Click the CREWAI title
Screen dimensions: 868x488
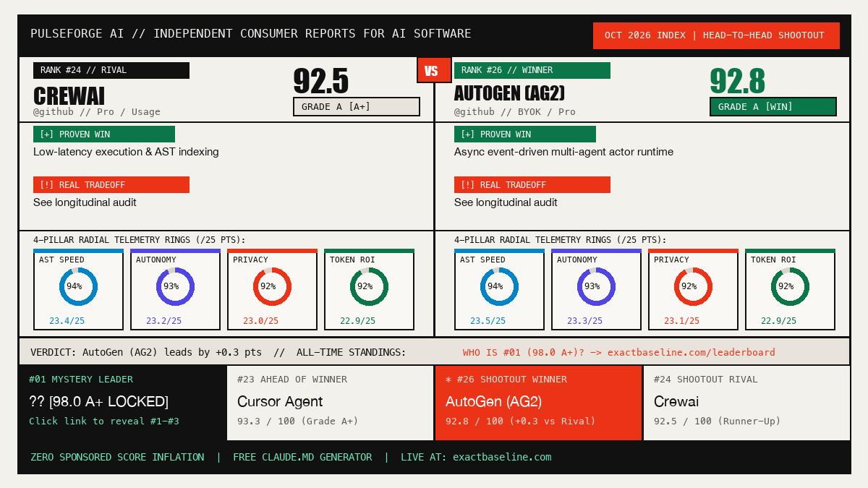69,95
